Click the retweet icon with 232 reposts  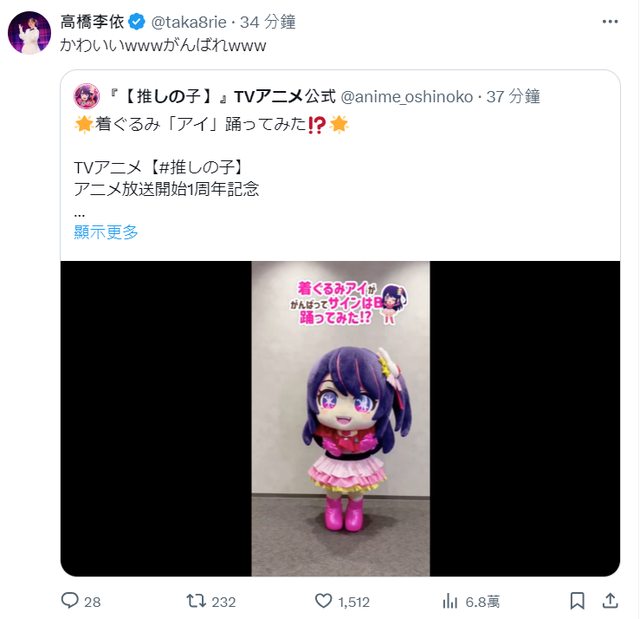point(196,601)
